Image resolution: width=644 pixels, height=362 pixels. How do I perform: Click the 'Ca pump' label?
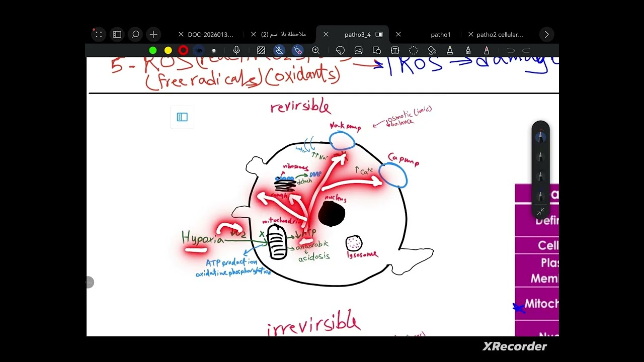403,160
